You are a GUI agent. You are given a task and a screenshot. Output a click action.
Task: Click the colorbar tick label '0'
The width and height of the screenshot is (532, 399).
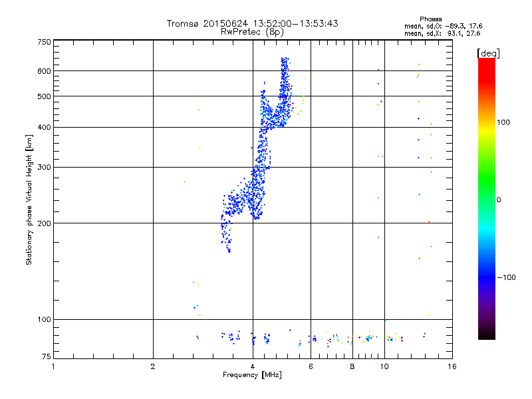pos(499,200)
